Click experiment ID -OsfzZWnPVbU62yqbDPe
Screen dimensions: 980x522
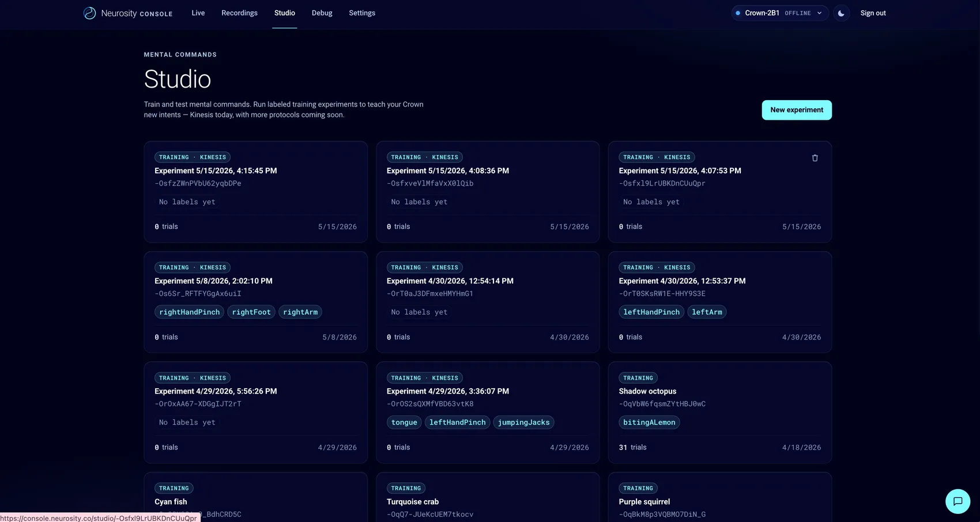tap(198, 184)
